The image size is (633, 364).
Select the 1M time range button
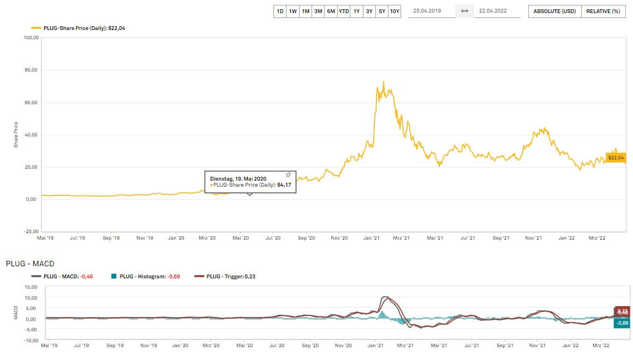click(306, 11)
